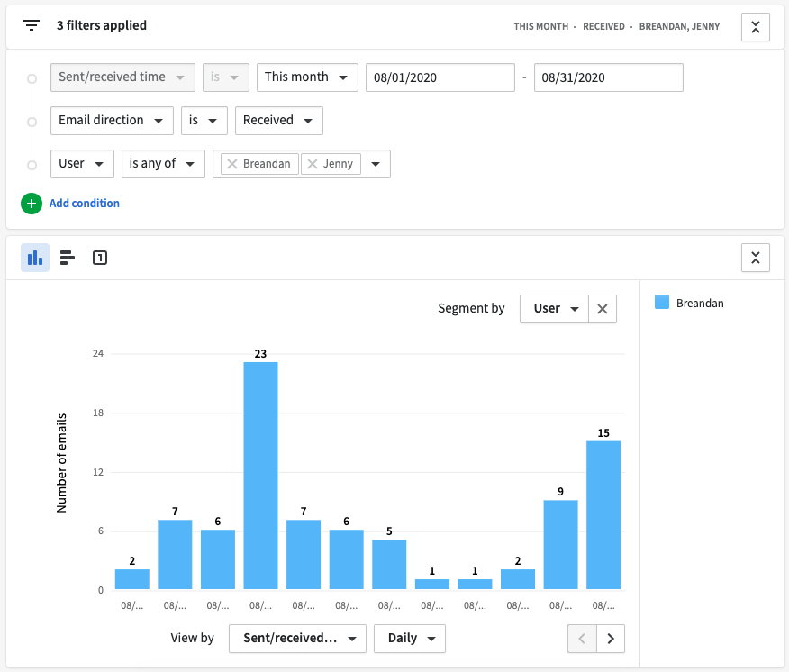The height and width of the screenshot is (672, 789).
Task: Click the Number of emails axis label
Action: 61,463
